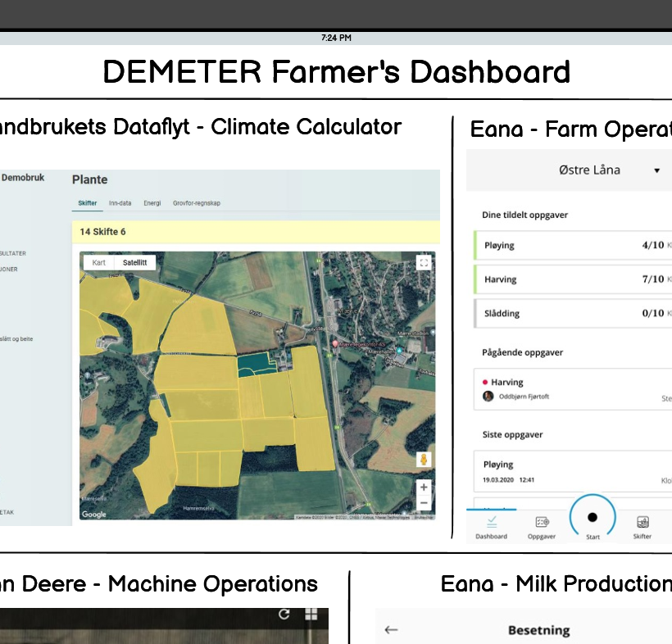
Task: Click the DEMETER Farmer's Dashboard title
Action: (x=337, y=71)
